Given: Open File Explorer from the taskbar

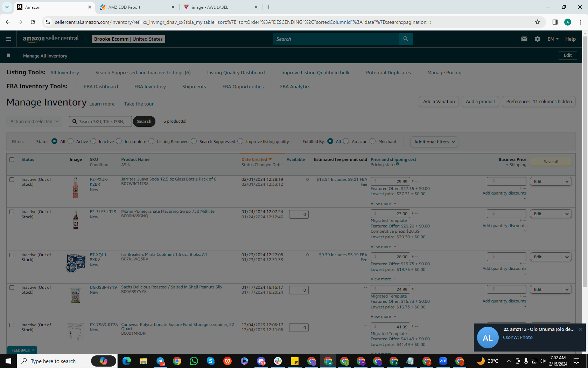Looking at the screenshot, I should coord(143,361).
